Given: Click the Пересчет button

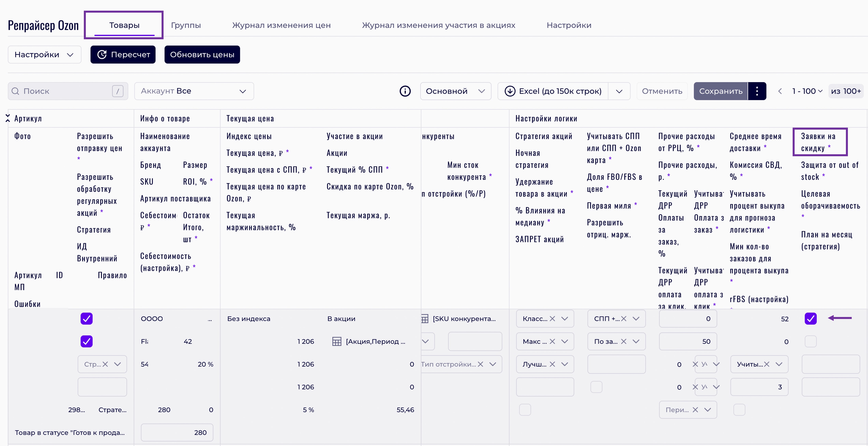Looking at the screenshot, I should (x=123, y=55).
